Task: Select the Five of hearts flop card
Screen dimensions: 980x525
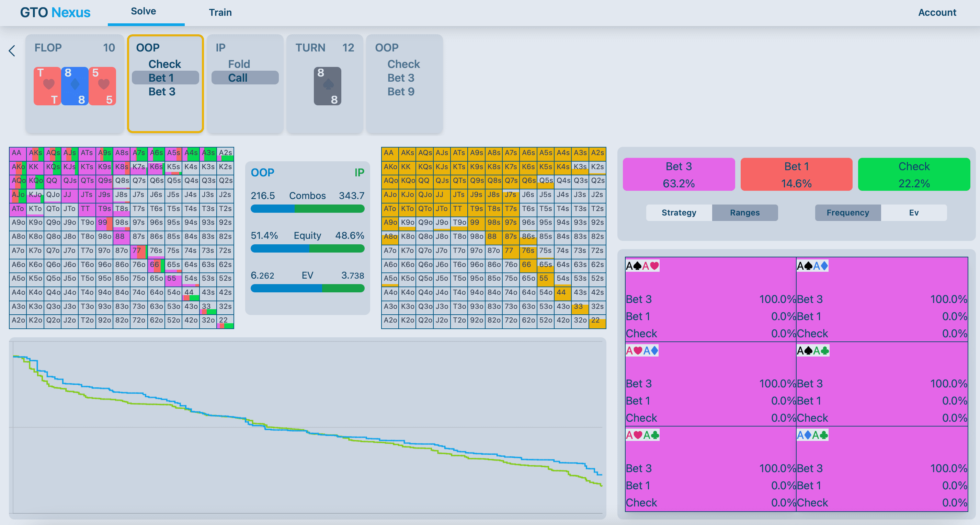Action: coord(102,86)
